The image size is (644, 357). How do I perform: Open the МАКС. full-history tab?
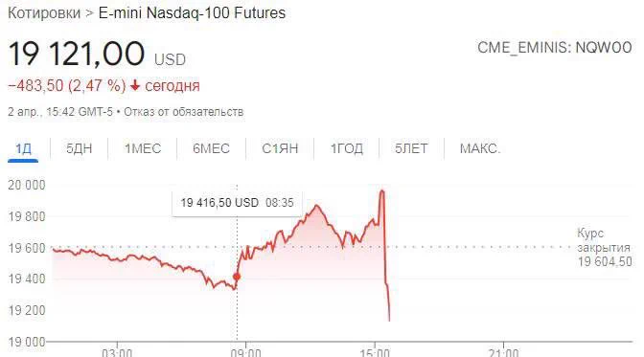tap(480, 148)
